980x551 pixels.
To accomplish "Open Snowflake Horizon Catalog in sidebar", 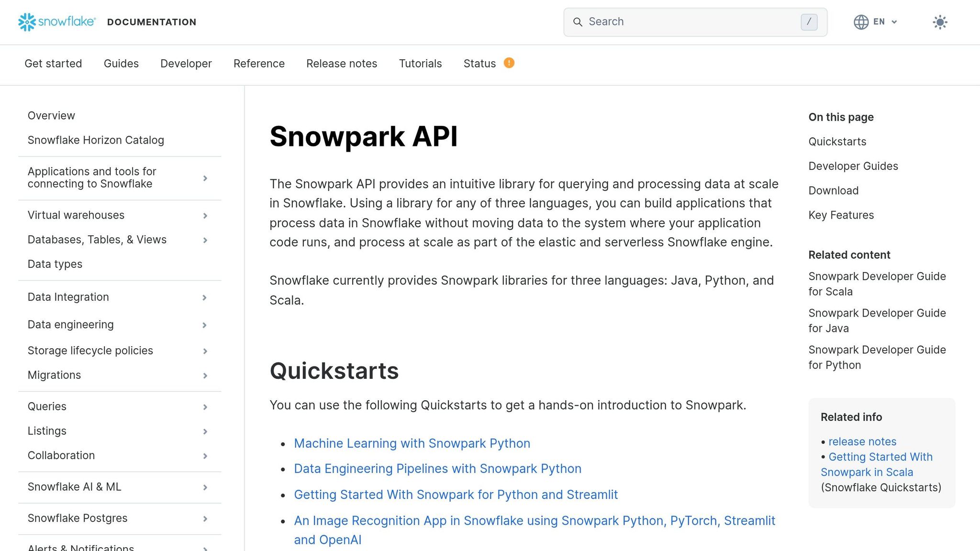I will pyautogui.click(x=96, y=140).
